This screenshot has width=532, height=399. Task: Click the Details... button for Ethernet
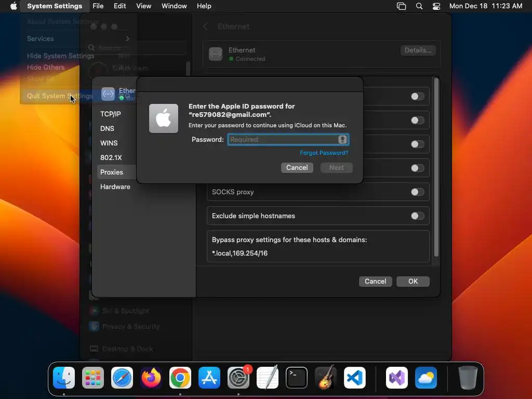(418, 50)
